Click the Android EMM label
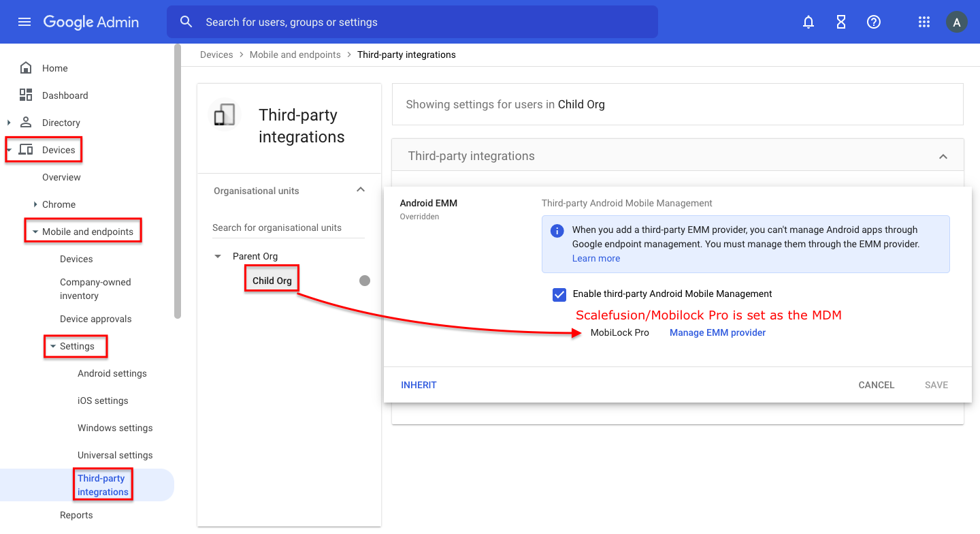The image size is (980, 534). pos(429,203)
